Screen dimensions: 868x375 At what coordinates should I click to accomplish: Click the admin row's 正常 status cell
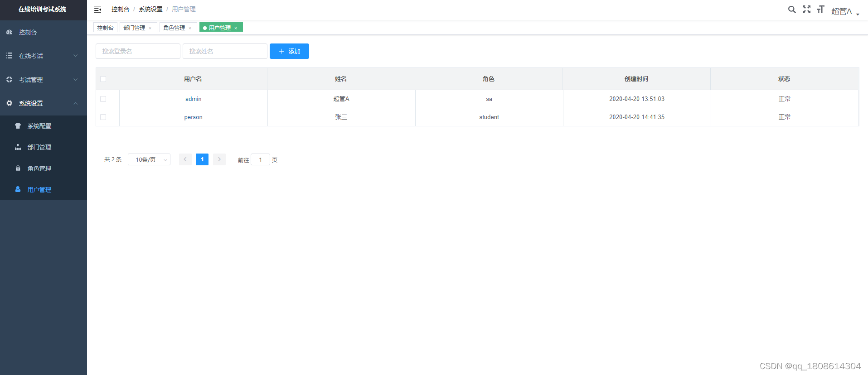[785, 99]
